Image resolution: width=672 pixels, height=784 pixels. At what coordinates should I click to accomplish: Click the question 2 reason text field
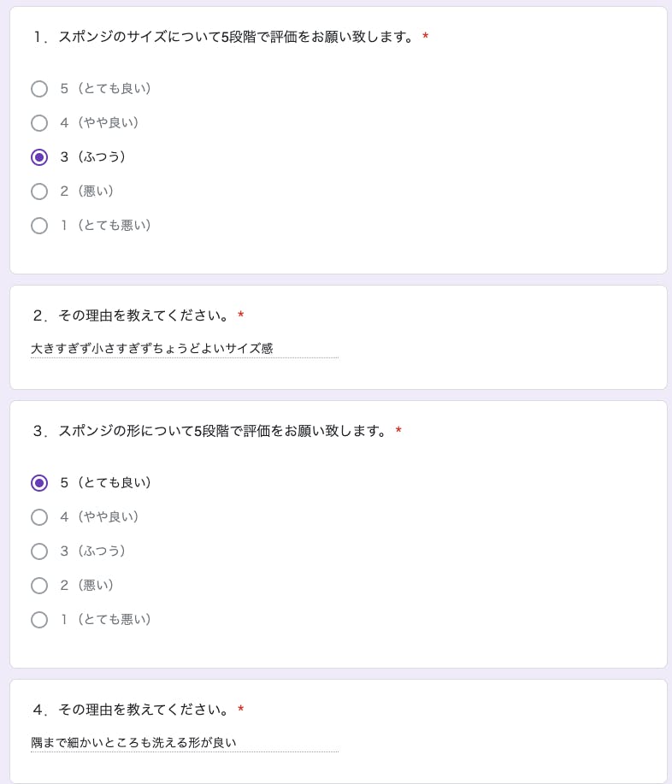click(184, 349)
